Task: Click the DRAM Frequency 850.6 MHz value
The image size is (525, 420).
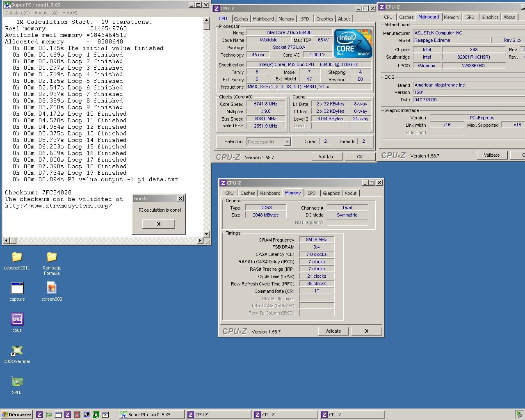Action: pos(317,240)
